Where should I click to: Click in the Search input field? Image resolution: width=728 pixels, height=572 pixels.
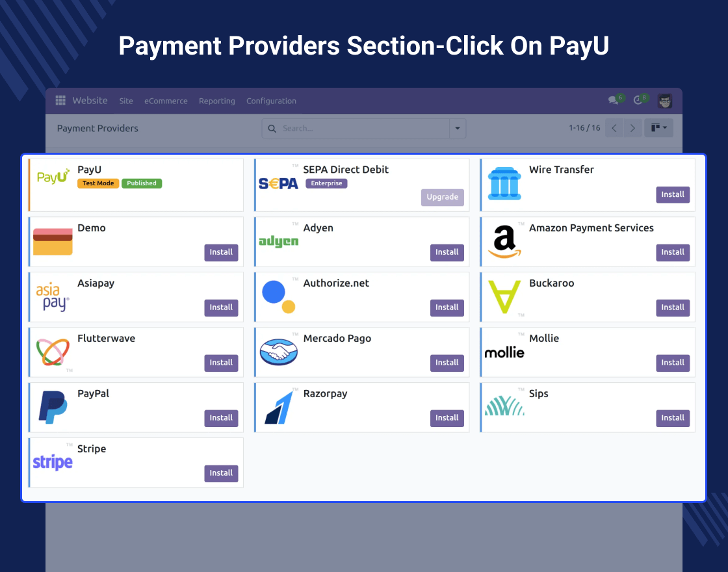pos(364,129)
